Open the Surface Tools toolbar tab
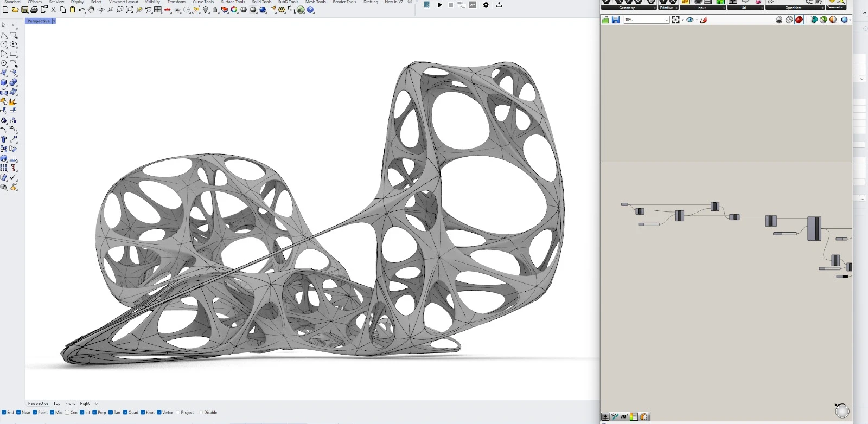868x424 pixels. (x=233, y=2)
